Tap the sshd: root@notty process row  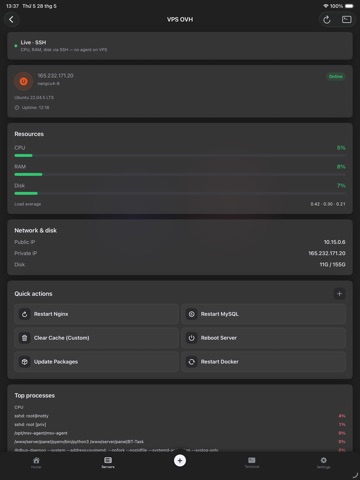click(180, 416)
